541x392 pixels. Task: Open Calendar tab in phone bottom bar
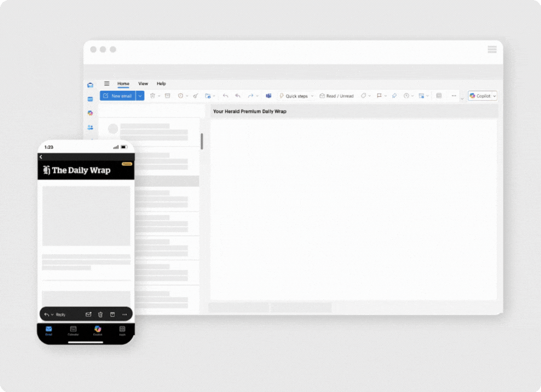tap(73, 330)
